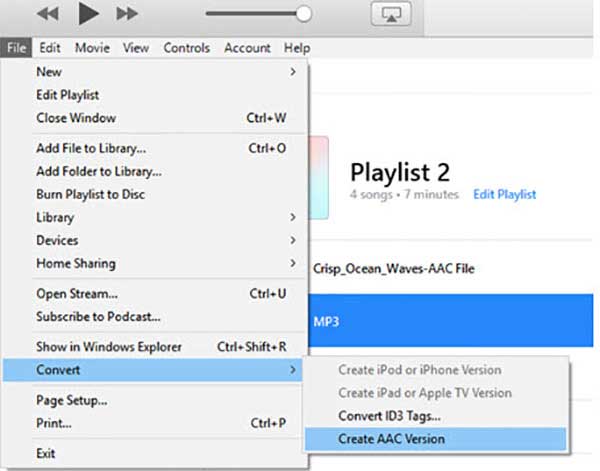The width and height of the screenshot is (600, 471).
Task: Open the Help menu
Action: pos(297,48)
